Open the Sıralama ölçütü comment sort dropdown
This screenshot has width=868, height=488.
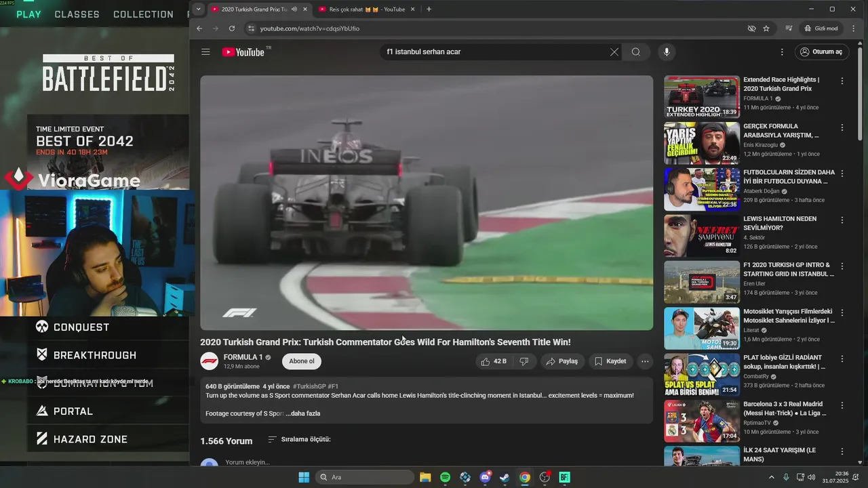299,439
